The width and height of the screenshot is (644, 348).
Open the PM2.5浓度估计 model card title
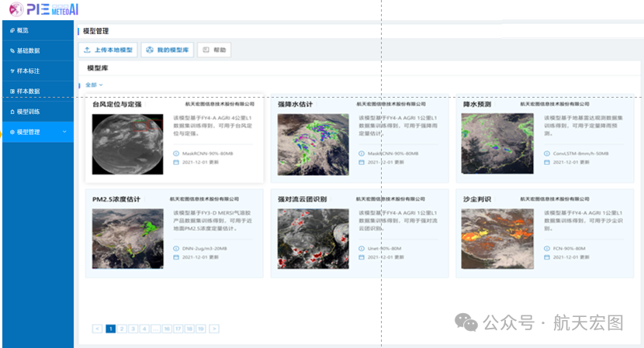pyautogui.click(x=116, y=199)
